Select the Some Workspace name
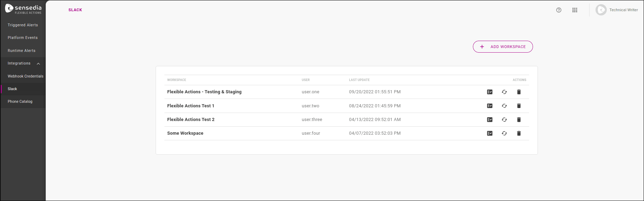644x201 pixels. 185,133
